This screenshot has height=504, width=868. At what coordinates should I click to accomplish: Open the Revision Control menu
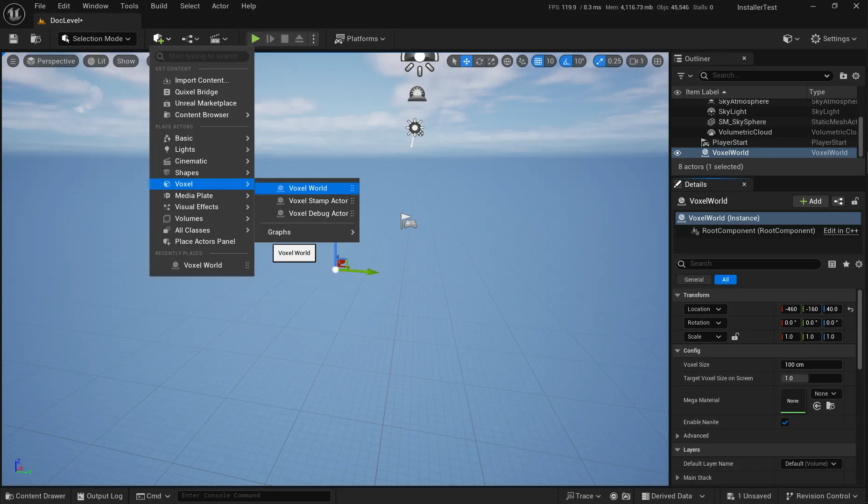click(821, 496)
